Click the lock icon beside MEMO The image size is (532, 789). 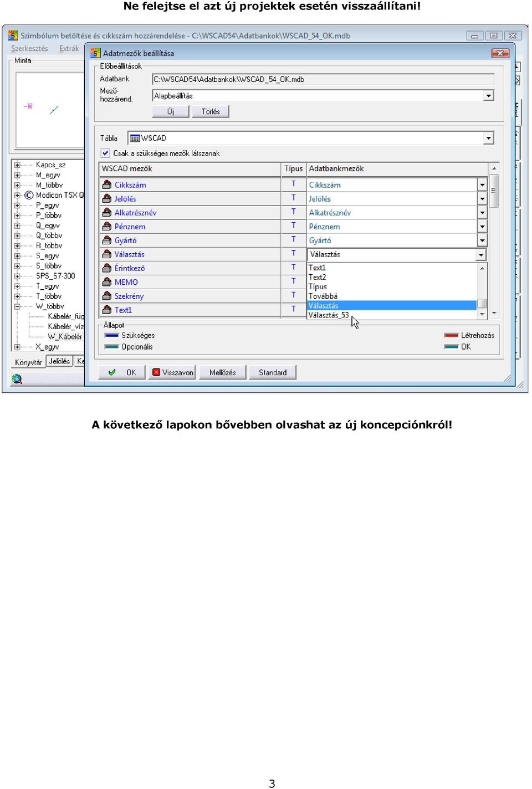click(107, 281)
